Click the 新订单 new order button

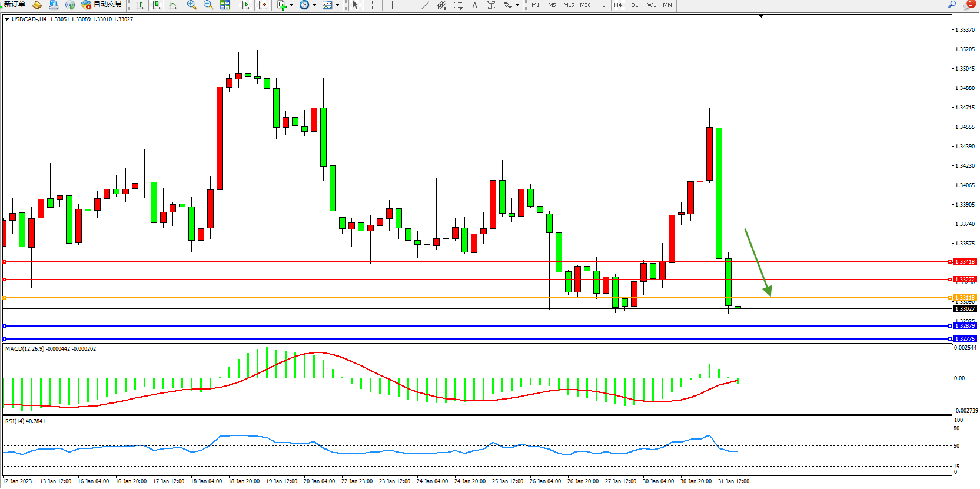point(14,5)
